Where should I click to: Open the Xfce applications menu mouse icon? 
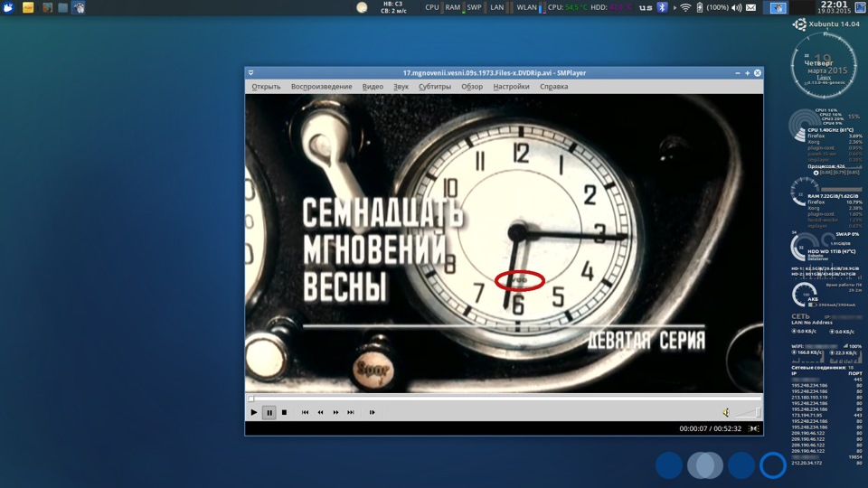click(x=8, y=7)
